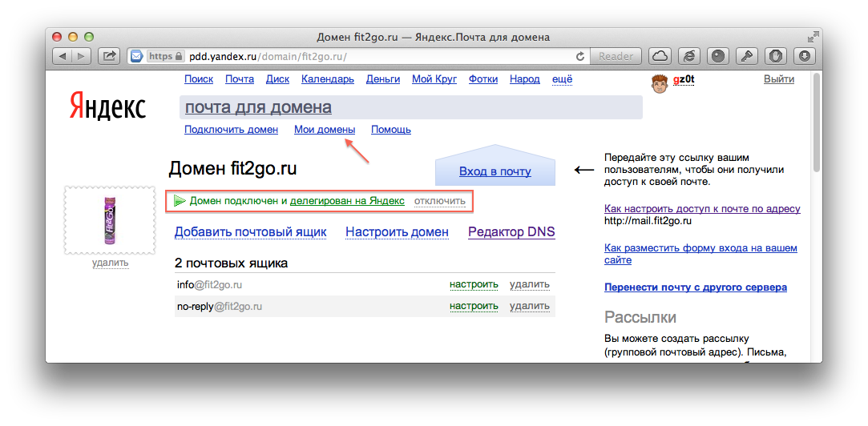Click удалить for info@fit2go.ru
The height and width of the screenshot is (426, 868).
[x=530, y=284]
